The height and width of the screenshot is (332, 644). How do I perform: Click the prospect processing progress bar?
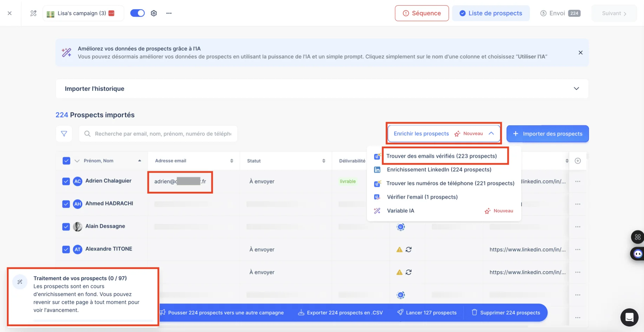coord(93,320)
